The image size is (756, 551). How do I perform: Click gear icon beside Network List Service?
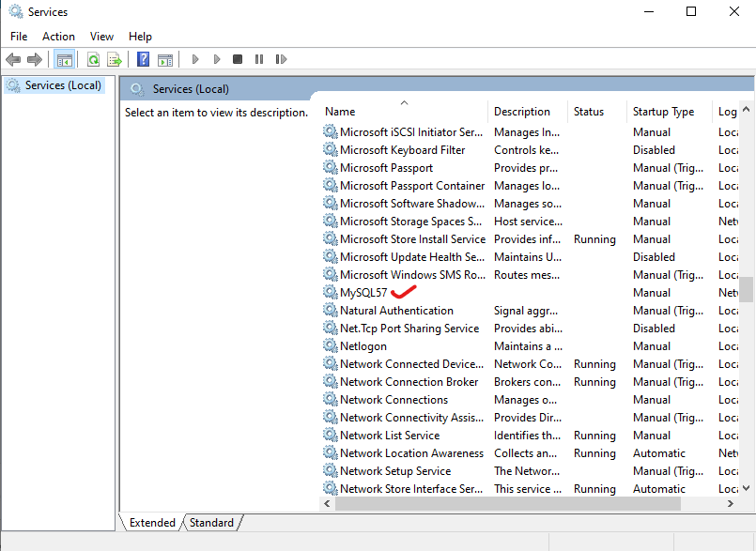[x=331, y=435]
